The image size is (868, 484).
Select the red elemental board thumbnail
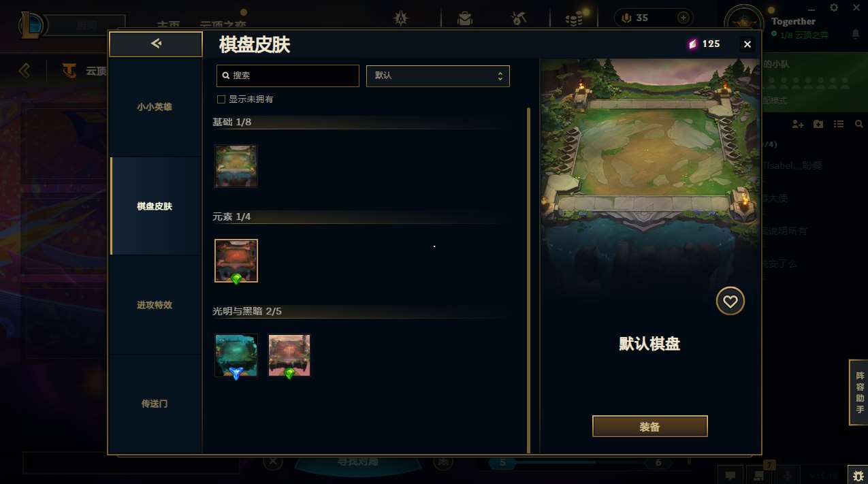[236, 261]
